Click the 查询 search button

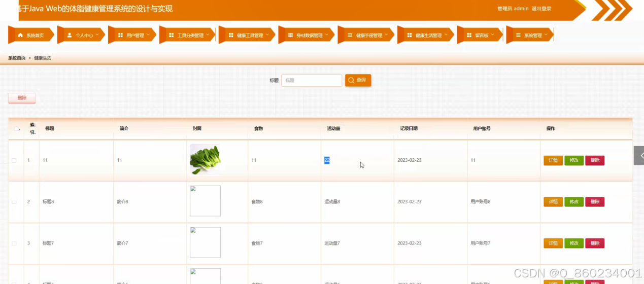click(x=358, y=80)
